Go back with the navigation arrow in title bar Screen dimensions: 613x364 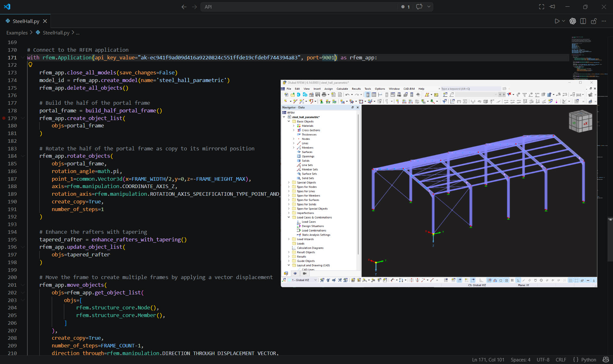click(x=184, y=7)
